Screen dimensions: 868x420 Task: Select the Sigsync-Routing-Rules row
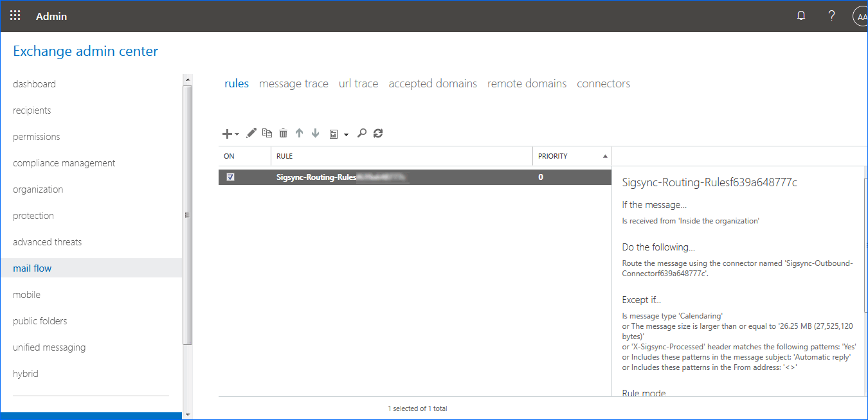[x=386, y=177]
